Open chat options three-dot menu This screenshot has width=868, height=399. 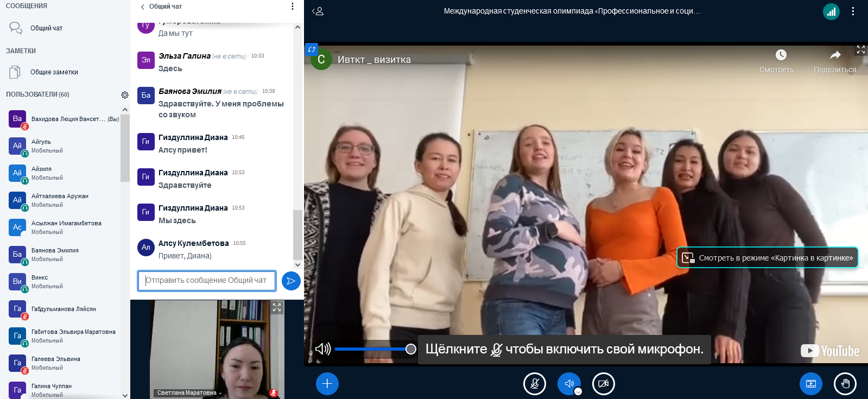(293, 7)
